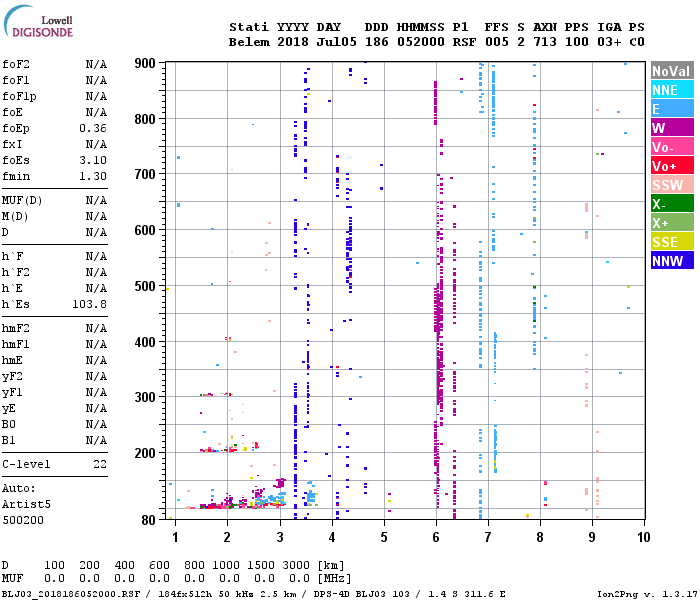Click the BLJ03_2018186052000.RSF file name
Viewport: 700px width, 600px height.
pyautogui.click(x=71, y=594)
